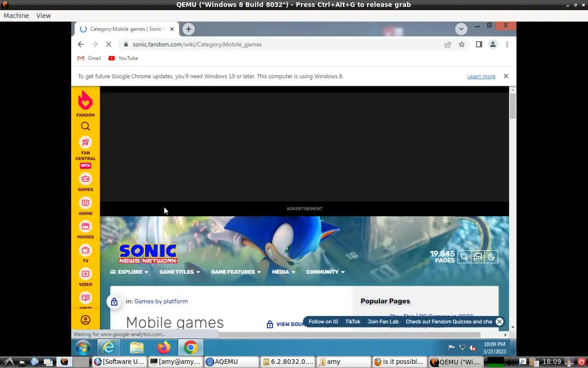Toggle dark theme with the moon icon
The height and width of the screenshot is (368, 588).
[491, 257]
